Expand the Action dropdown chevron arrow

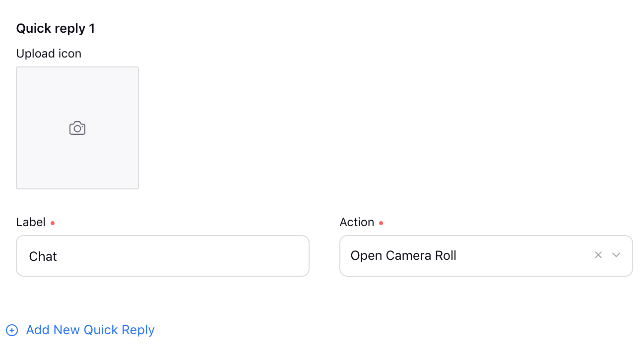point(616,255)
